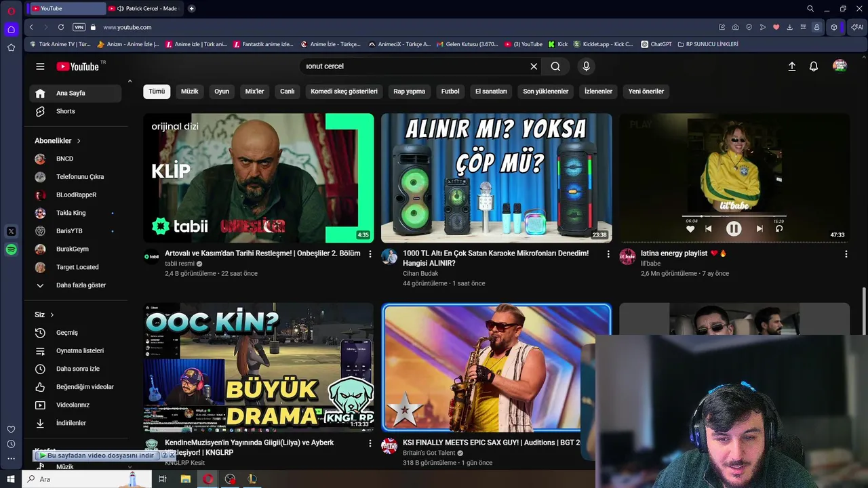Image resolution: width=868 pixels, height=488 pixels.
Task: Open Windows Start menu
Action: pos(11,479)
